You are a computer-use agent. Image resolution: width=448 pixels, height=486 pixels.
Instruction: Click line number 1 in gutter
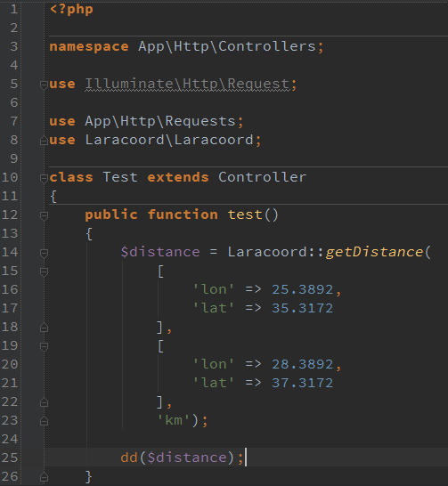[x=14, y=9]
